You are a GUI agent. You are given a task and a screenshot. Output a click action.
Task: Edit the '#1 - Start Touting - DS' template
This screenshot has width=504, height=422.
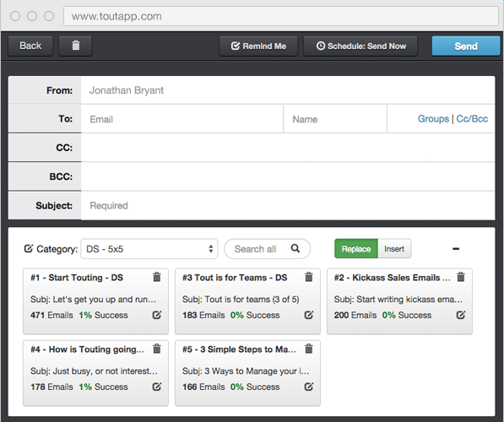(157, 315)
